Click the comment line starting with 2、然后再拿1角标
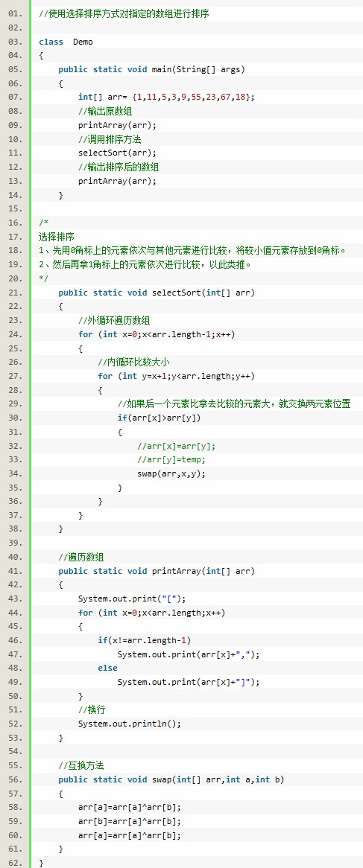The image size is (363, 868). pyautogui.click(x=145, y=264)
